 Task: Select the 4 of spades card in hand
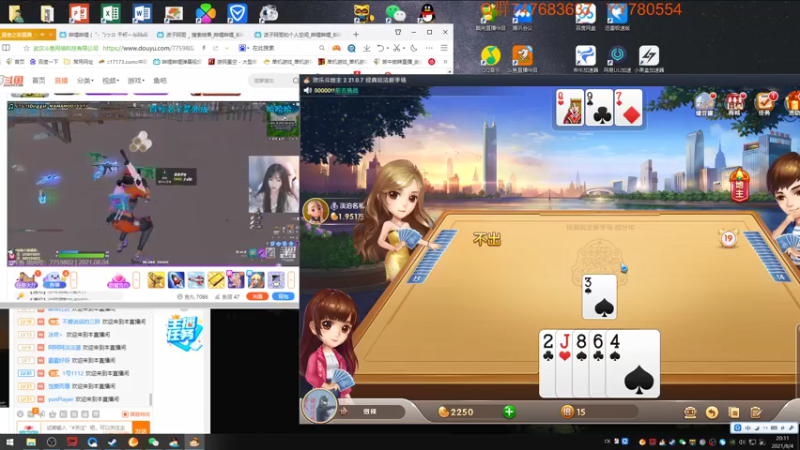633,363
